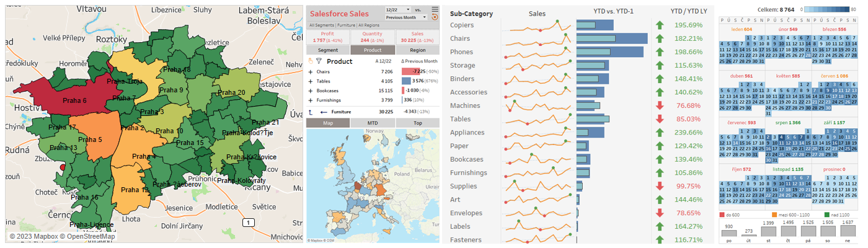Screen dimensions: 868x248
Task: Click the Tables delta bar 3 576
Action: point(405,81)
